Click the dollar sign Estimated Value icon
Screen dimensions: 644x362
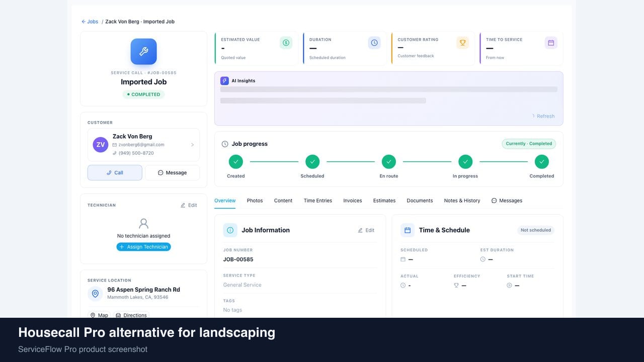(x=286, y=43)
